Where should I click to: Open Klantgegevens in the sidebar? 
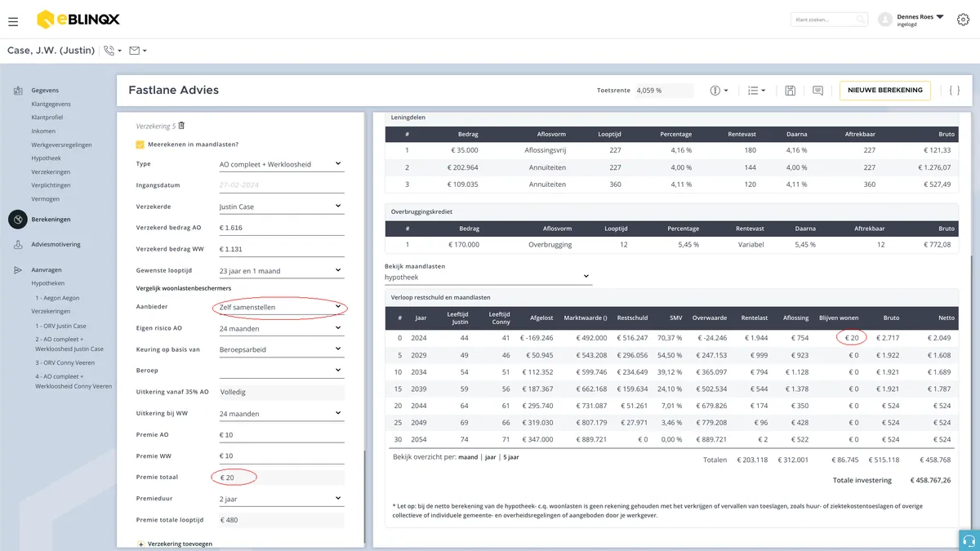[x=51, y=104]
